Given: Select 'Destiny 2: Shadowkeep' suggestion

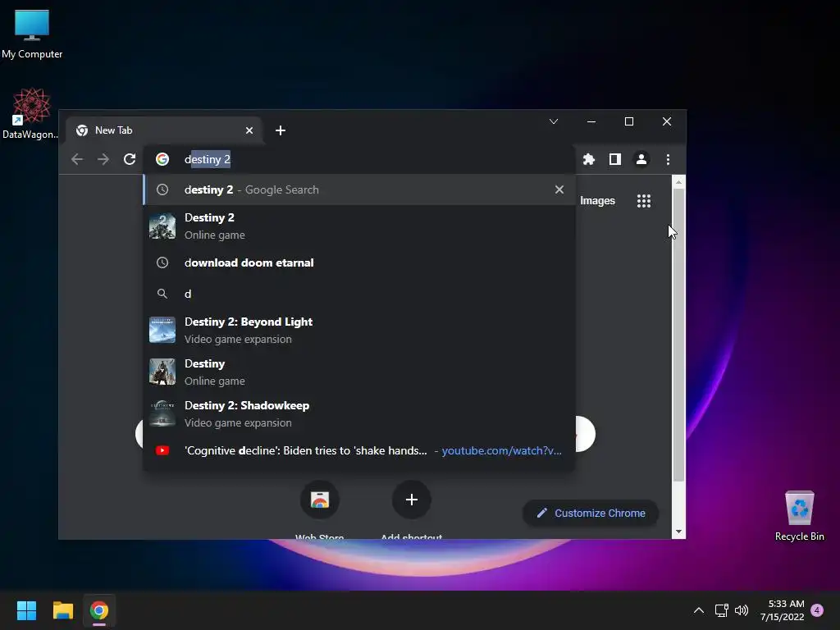Looking at the screenshot, I should [x=359, y=413].
